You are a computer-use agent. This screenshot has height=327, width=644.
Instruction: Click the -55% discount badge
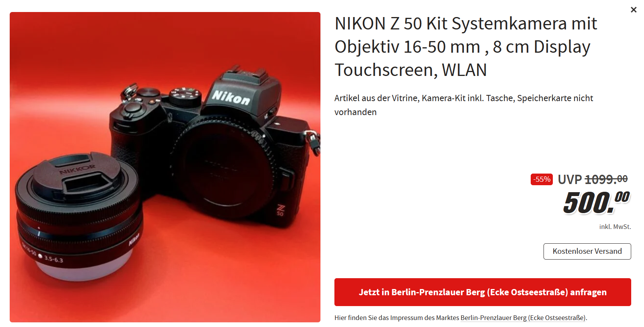pos(542,179)
